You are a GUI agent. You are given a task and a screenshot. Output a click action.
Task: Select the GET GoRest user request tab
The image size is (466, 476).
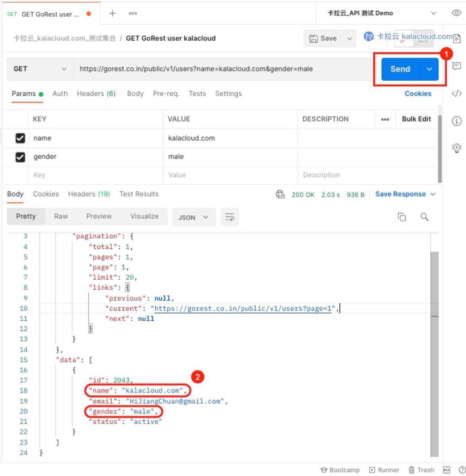pyautogui.click(x=50, y=14)
